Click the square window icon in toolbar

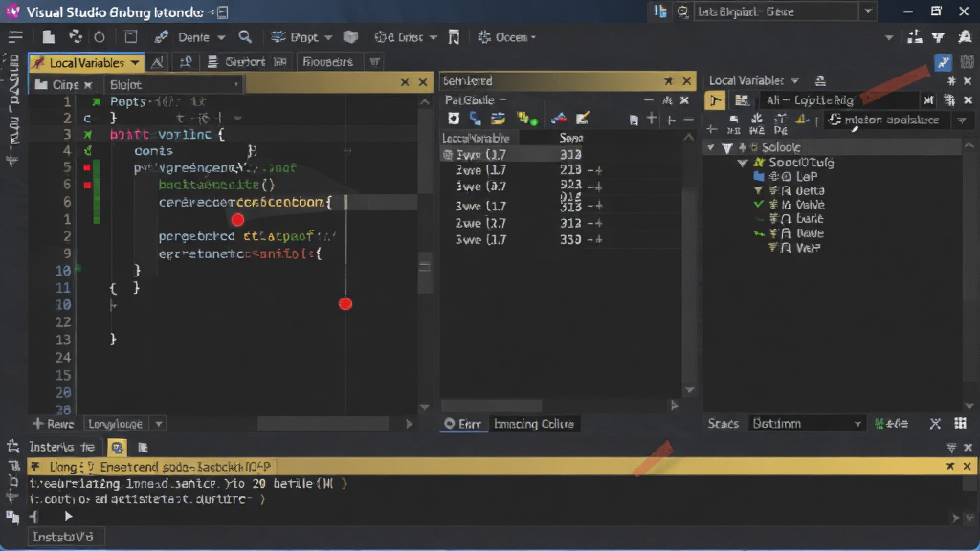point(130,37)
